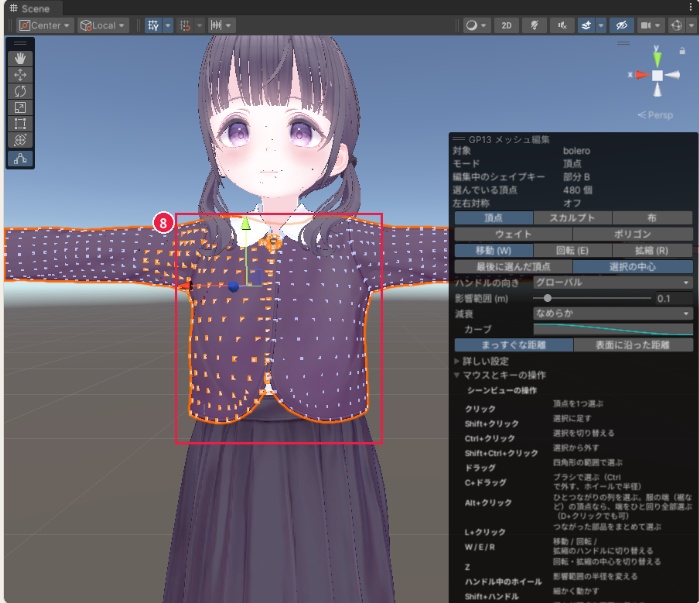Select 表面に沿った距離 distance option
Screen dimensions: 699x603
point(633,345)
